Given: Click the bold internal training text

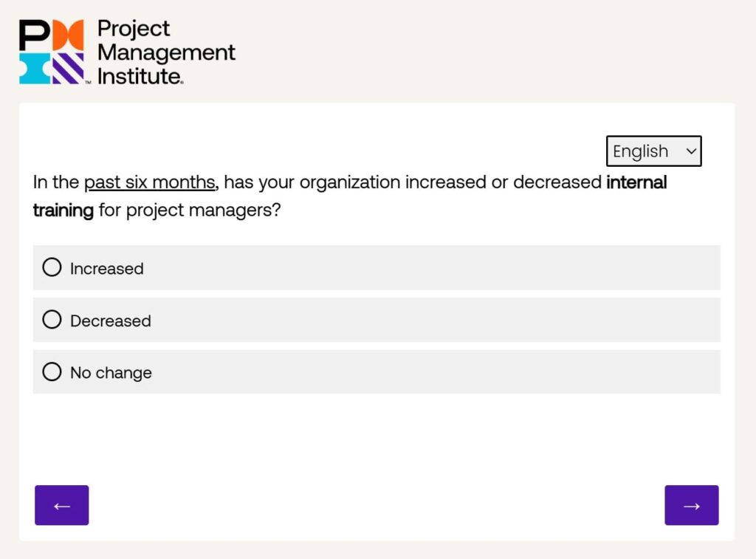Looking at the screenshot, I should point(636,182).
